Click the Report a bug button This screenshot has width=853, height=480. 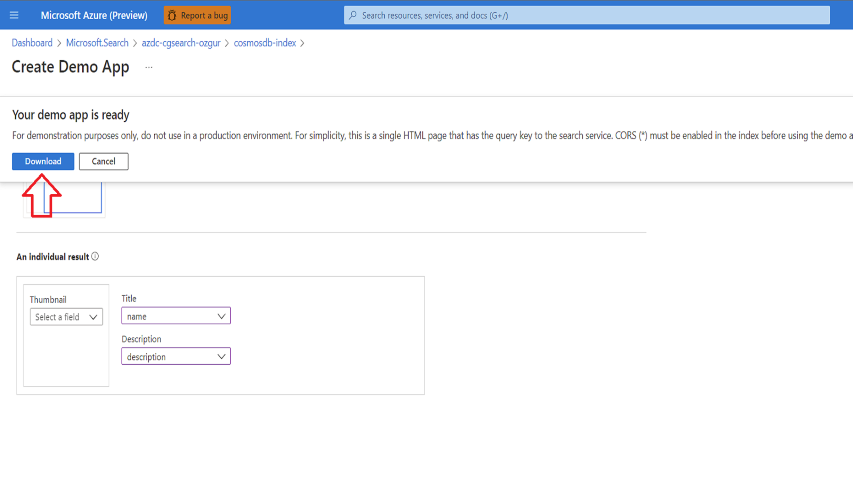(x=197, y=15)
